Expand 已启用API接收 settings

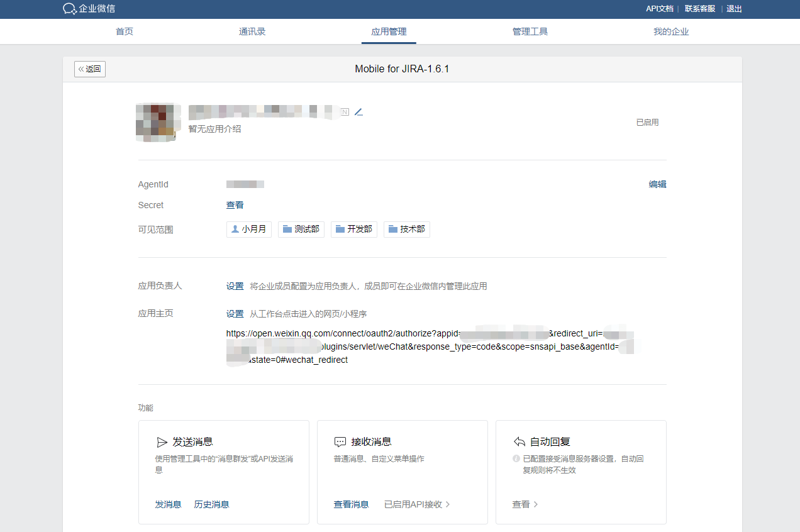[417, 504]
